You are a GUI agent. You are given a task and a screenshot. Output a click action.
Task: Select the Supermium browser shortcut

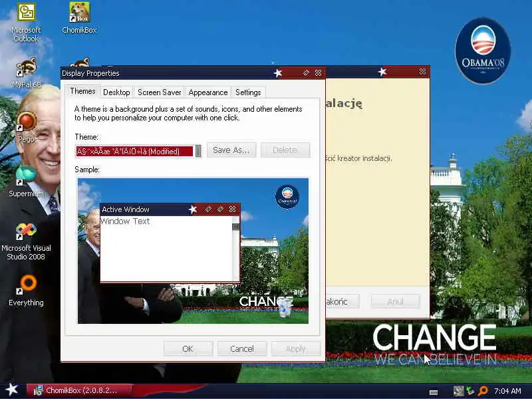[x=26, y=182]
